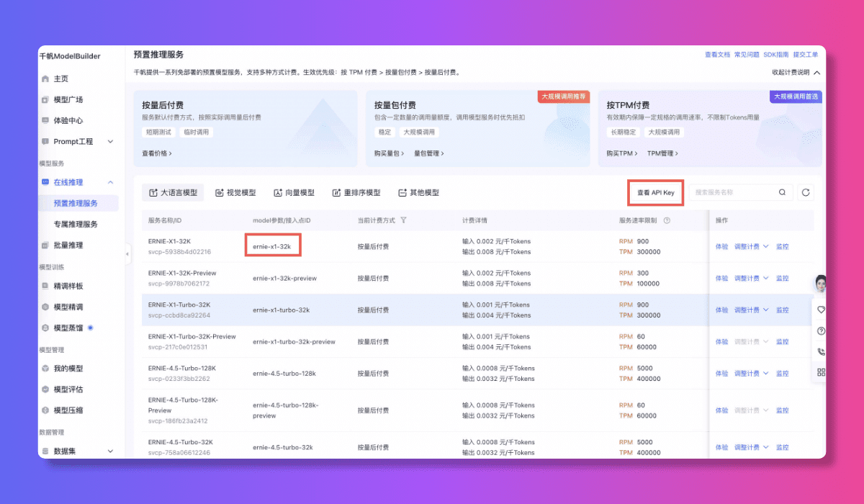Expand the Prompt工程 menu chevron

point(110,141)
